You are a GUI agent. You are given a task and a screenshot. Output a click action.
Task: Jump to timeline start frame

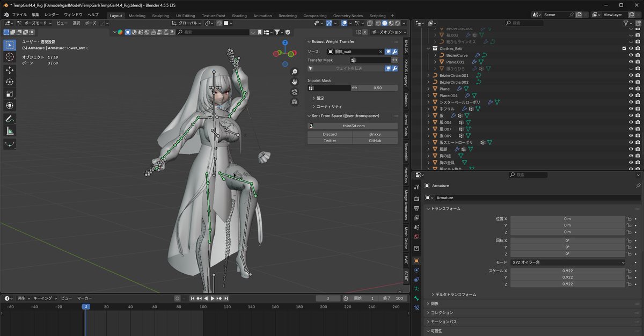[x=192, y=298]
